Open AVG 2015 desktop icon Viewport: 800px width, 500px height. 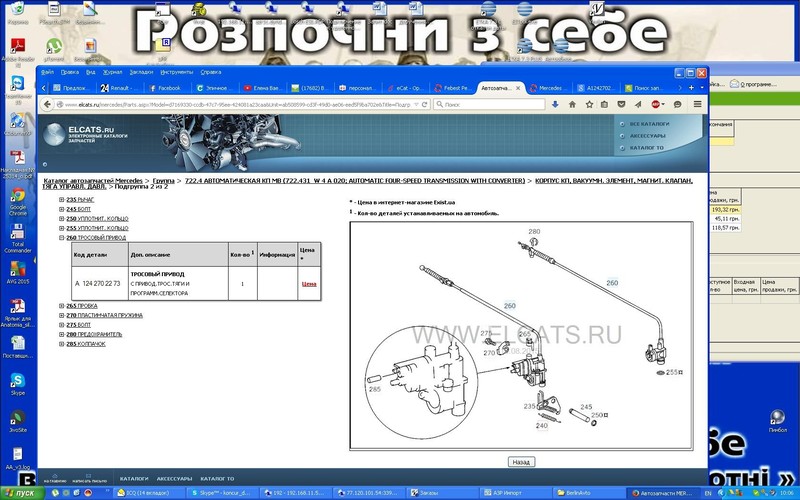[x=18, y=273]
